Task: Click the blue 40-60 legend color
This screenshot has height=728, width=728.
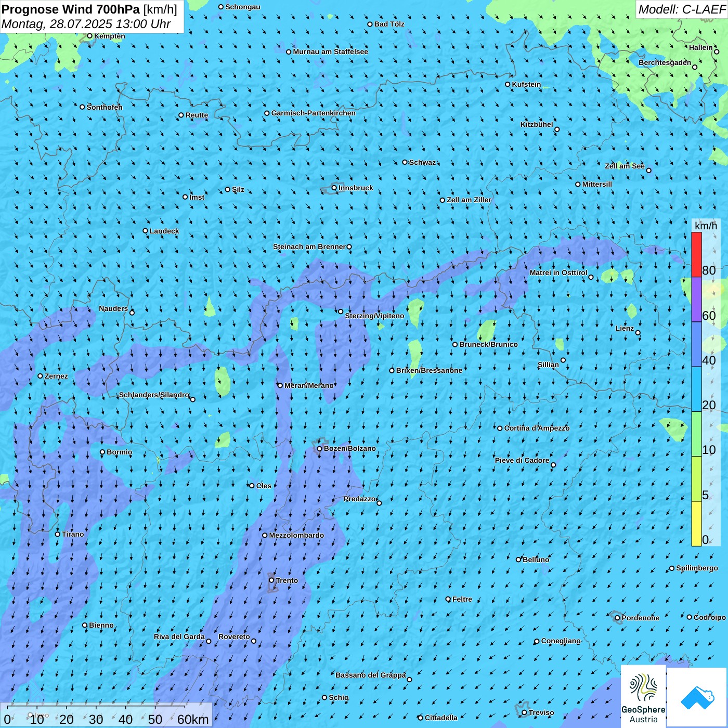Action: click(x=696, y=344)
